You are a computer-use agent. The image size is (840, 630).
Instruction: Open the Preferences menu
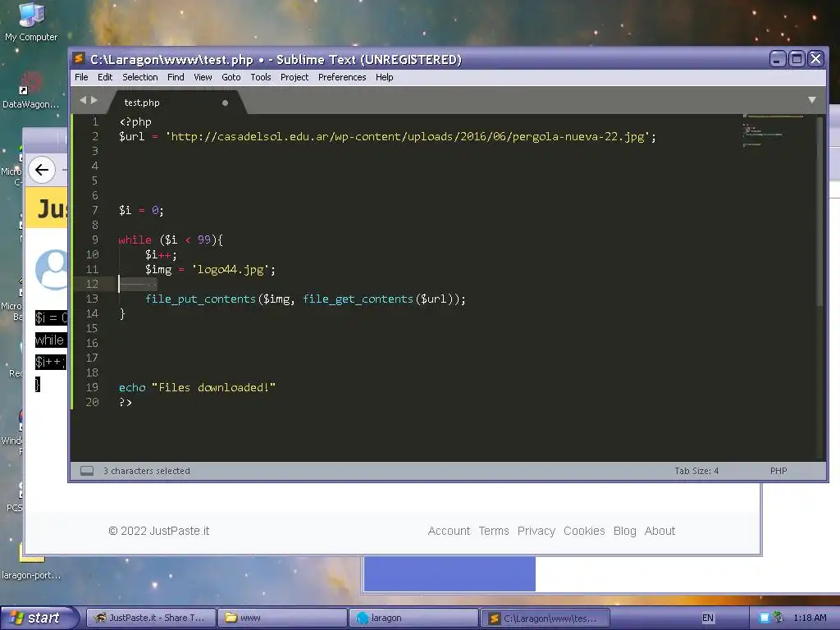point(342,77)
